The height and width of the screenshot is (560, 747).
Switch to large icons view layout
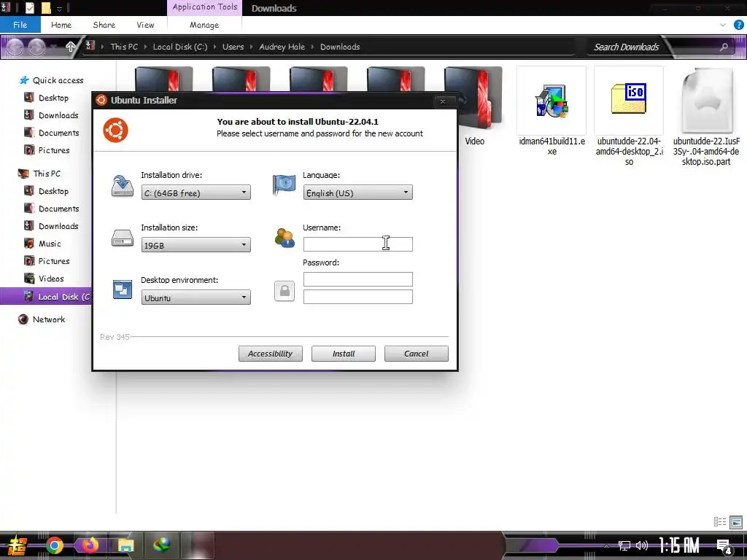tap(736, 522)
